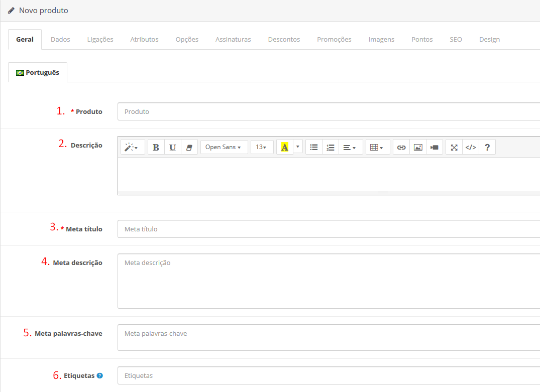Expand the font size 13 dropdown

pyautogui.click(x=262, y=147)
